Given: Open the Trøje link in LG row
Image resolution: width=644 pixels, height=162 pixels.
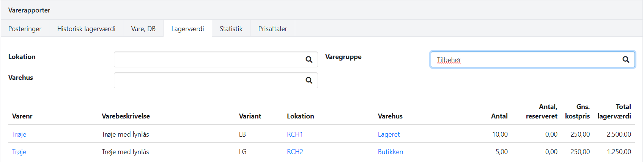Looking at the screenshot, I should point(19,152).
